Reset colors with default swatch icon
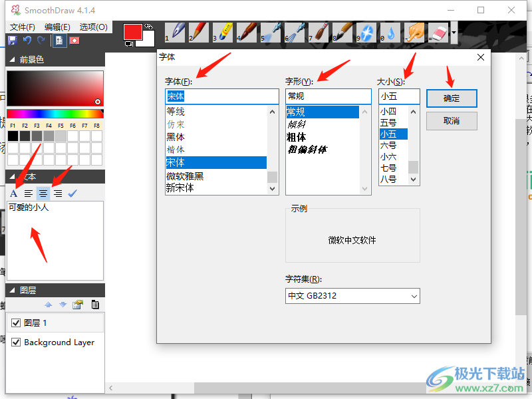532x399 pixels. pos(128,43)
